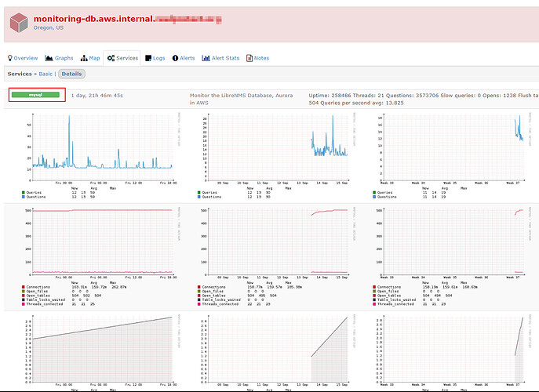Open the daily grey area uptime graph
Screen dimensions: 539x392
[102, 352]
